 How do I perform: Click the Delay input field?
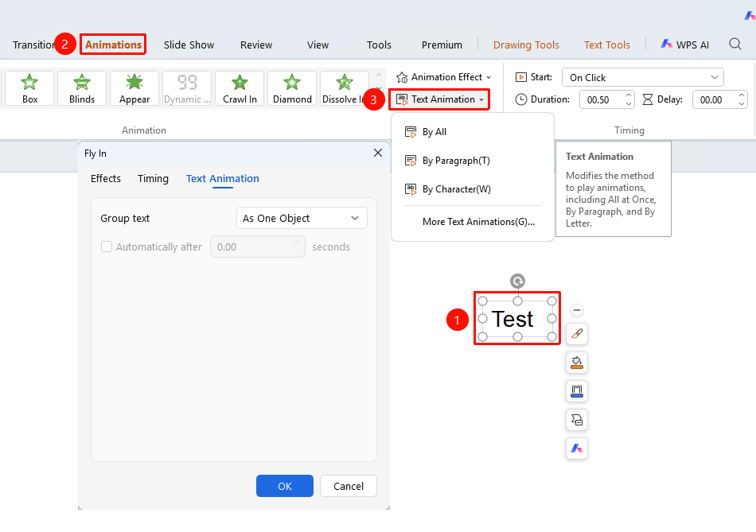click(x=715, y=99)
